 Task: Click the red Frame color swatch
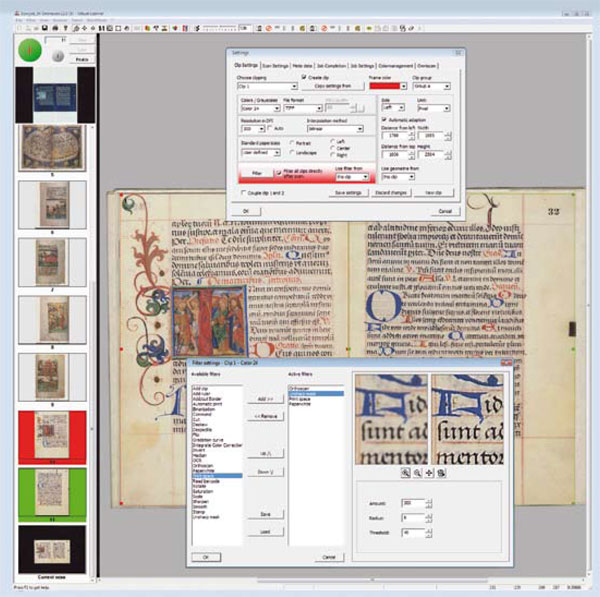pos(385,86)
